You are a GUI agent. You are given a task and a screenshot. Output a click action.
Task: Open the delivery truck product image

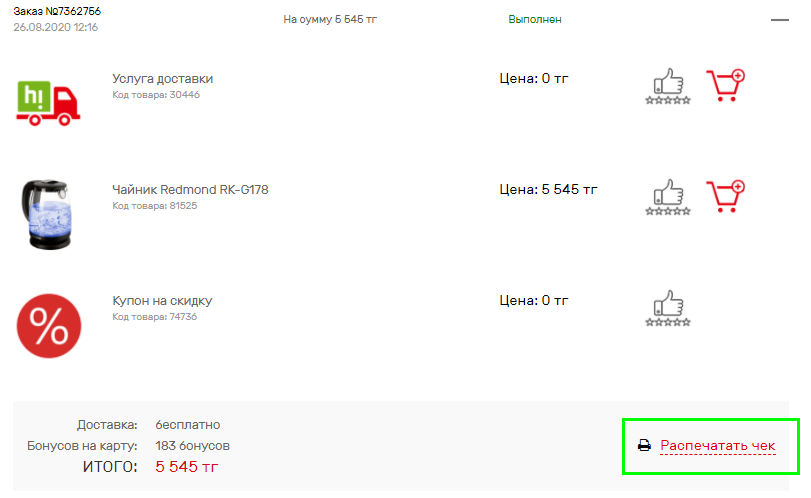[x=48, y=103]
